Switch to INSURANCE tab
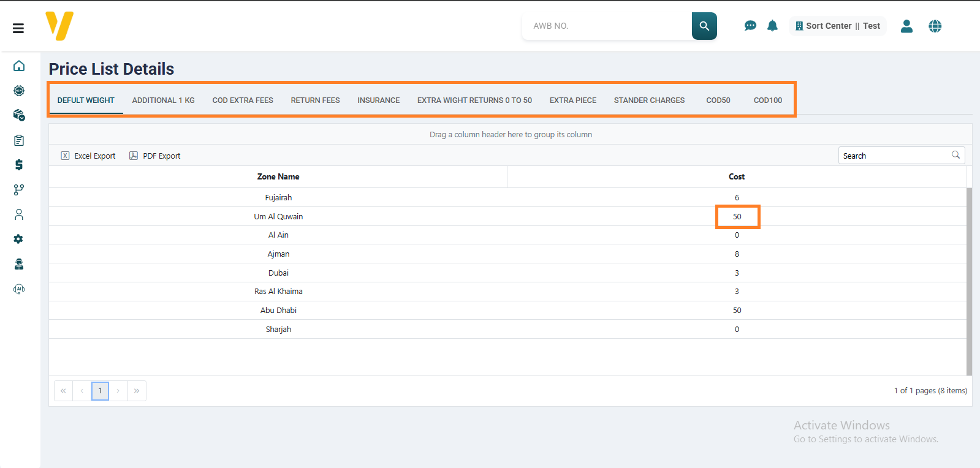980x468 pixels. click(379, 100)
